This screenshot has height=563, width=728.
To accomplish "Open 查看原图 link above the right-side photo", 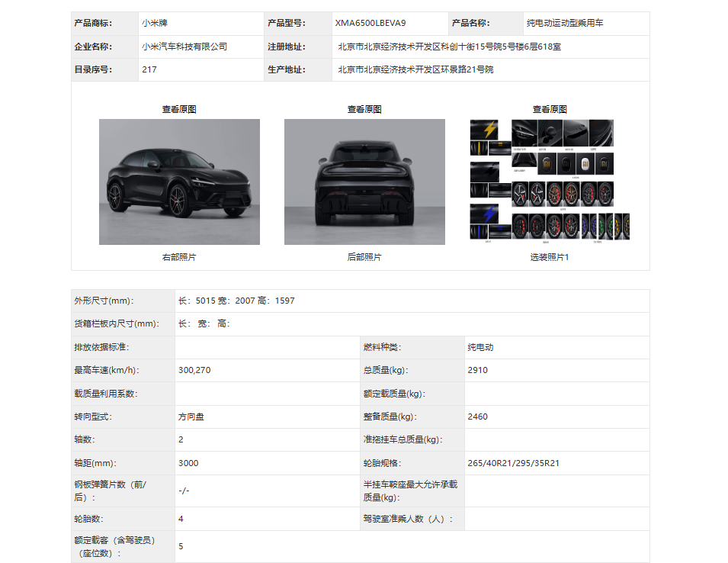I will [x=179, y=109].
